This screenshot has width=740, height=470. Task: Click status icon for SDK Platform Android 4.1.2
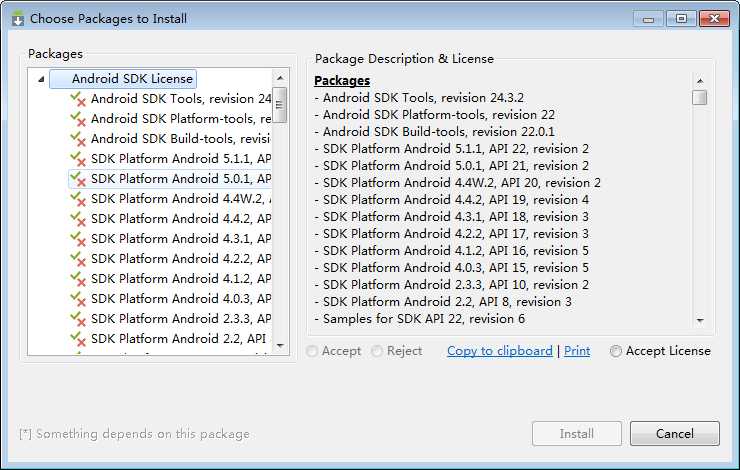pyautogui.click(x=78, y=279)
